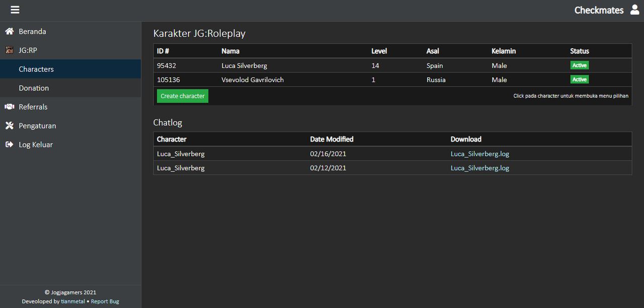The width and height of the screenshot is (644, 308).
Task: Click the ID # column header
Action: click(163, 51)
